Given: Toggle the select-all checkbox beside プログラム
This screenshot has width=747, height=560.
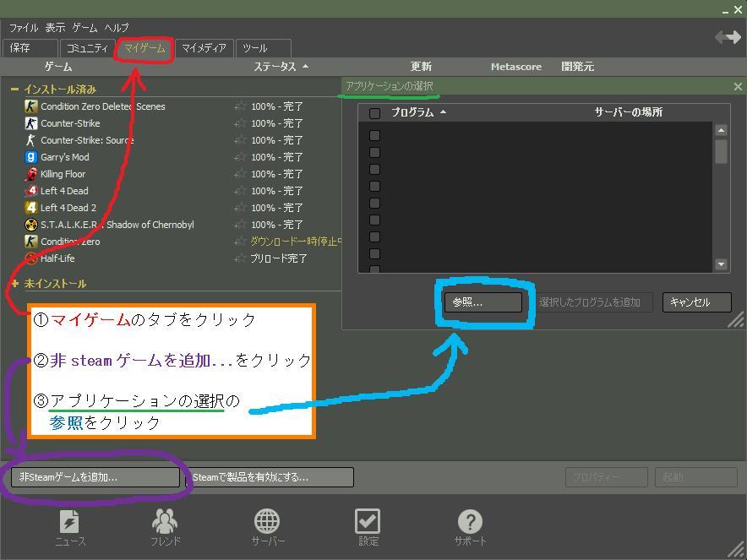Looking at the screenshot, I should tap(375, 113).
